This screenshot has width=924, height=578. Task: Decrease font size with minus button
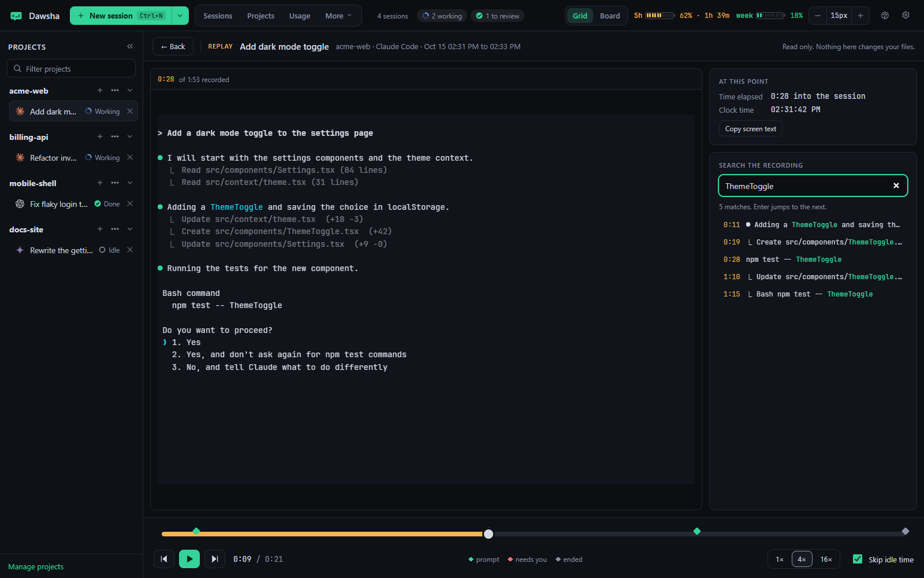[818, 16]
